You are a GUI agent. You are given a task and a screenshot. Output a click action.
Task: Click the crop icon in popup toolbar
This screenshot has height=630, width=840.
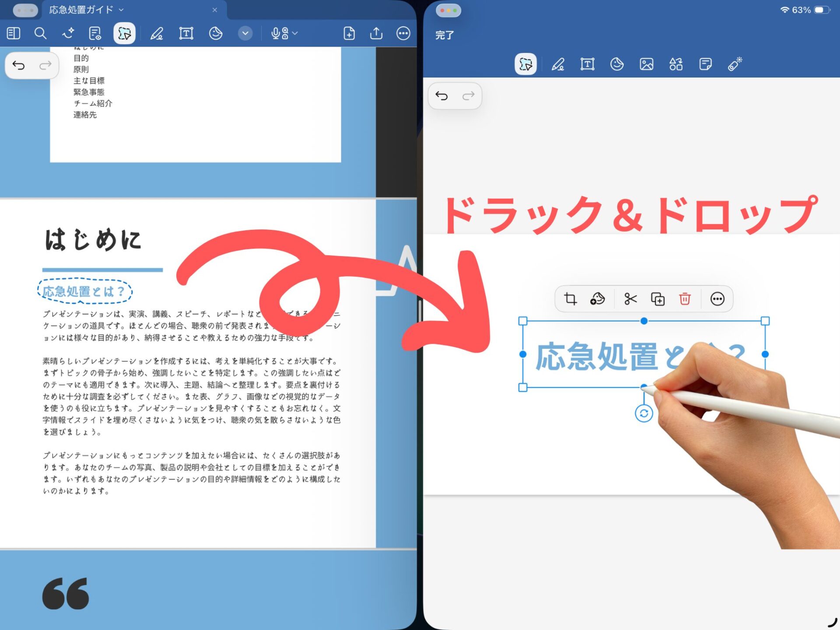coord(570,299)
